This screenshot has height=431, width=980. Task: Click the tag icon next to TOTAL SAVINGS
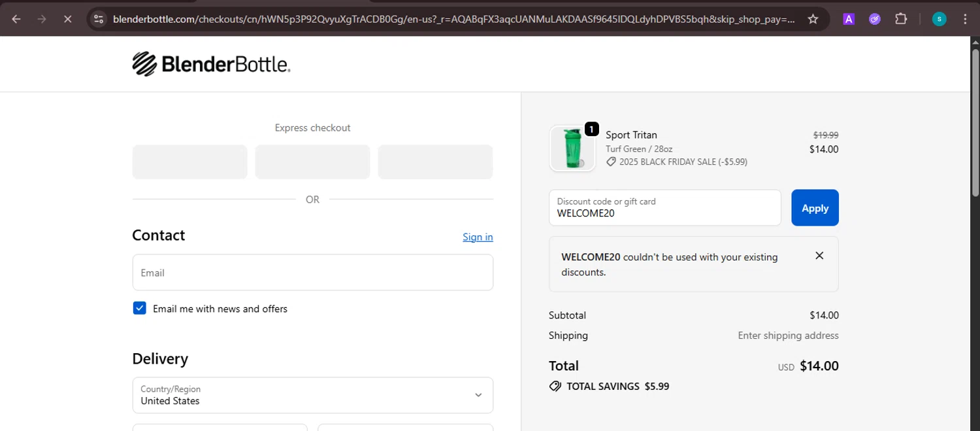coord(555,387)
